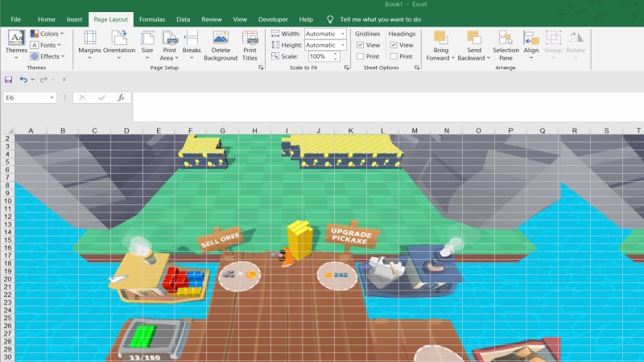Expand the Name Box dropdown

click(52, 97)
